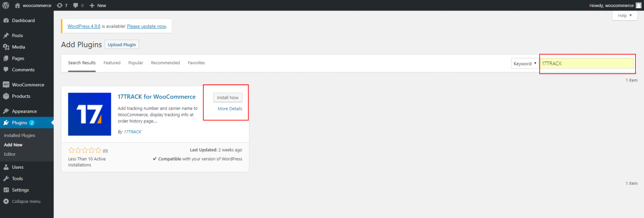
Task: Collapse the admin sidebar menu
Action: pos(22,201)
